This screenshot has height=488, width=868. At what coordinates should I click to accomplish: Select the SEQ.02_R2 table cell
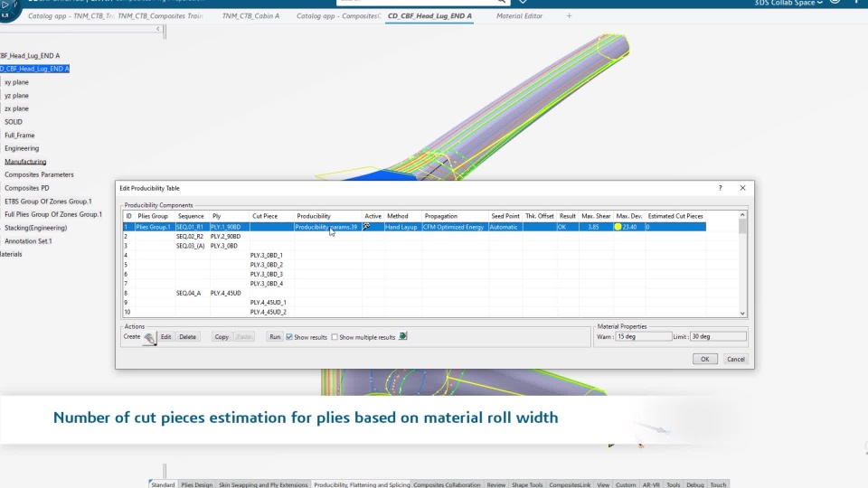[x=190, y=236]
